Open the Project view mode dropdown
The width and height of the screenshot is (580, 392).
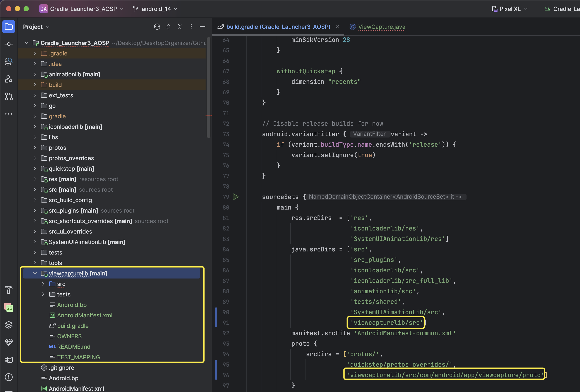[x=36, y=27]
